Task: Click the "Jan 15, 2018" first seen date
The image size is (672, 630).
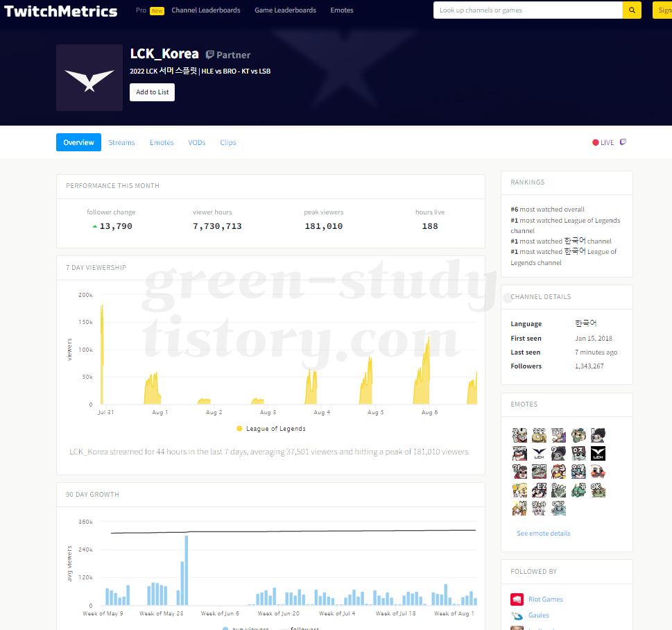Action: 594,339
